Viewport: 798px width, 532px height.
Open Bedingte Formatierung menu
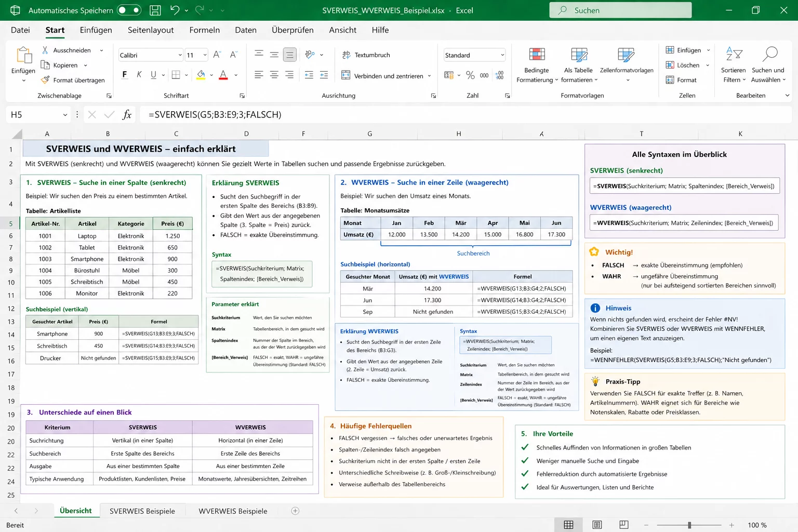537,65
